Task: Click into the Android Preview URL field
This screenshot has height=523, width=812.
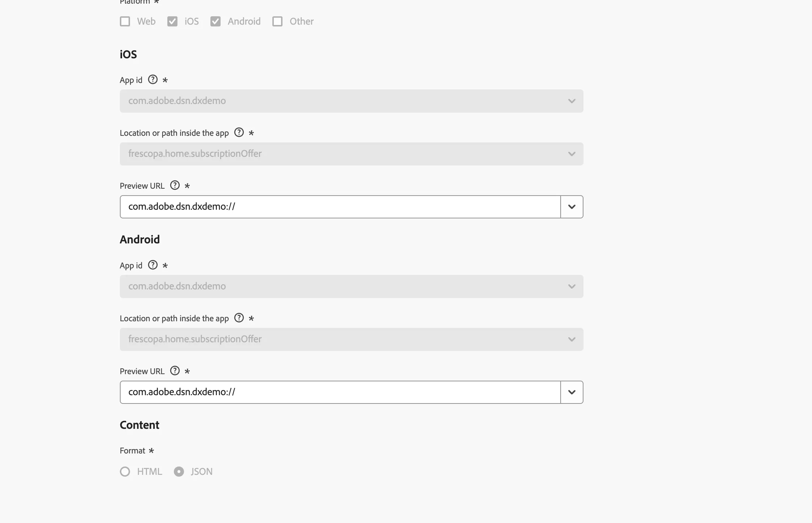Action: [x=340, y=392]
